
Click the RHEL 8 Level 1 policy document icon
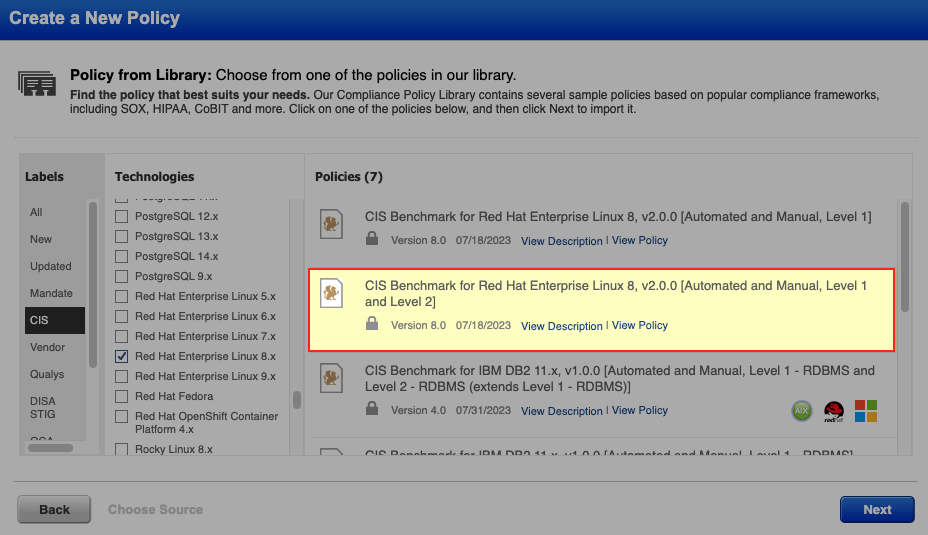pyautogui.click(x=331, y=224)
